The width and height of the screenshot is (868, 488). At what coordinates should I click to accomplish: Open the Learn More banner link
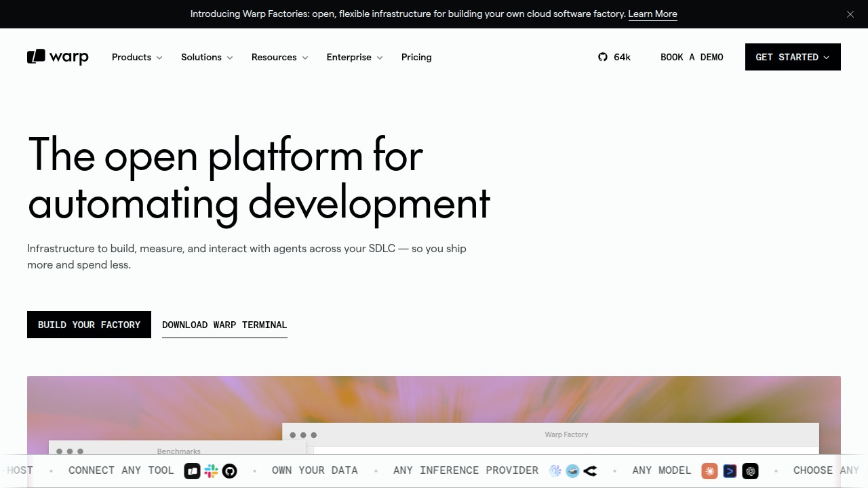pyautogui.click(x=652, y=14)
